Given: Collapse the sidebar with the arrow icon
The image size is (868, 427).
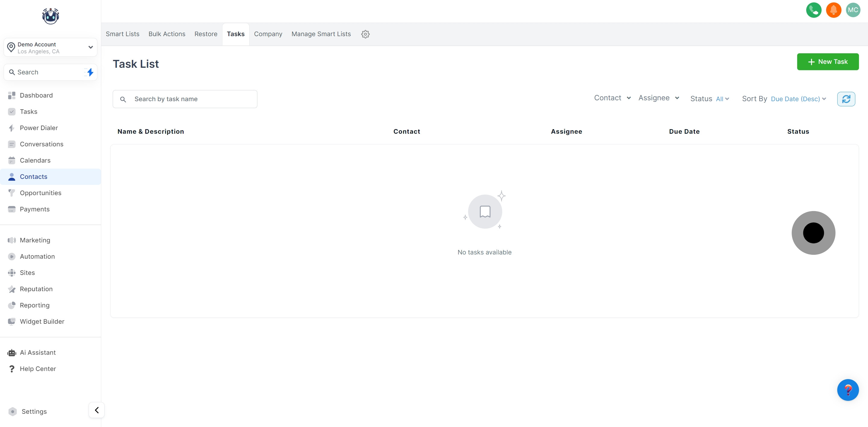Looking at the screenshot, I should pos(97,410).
